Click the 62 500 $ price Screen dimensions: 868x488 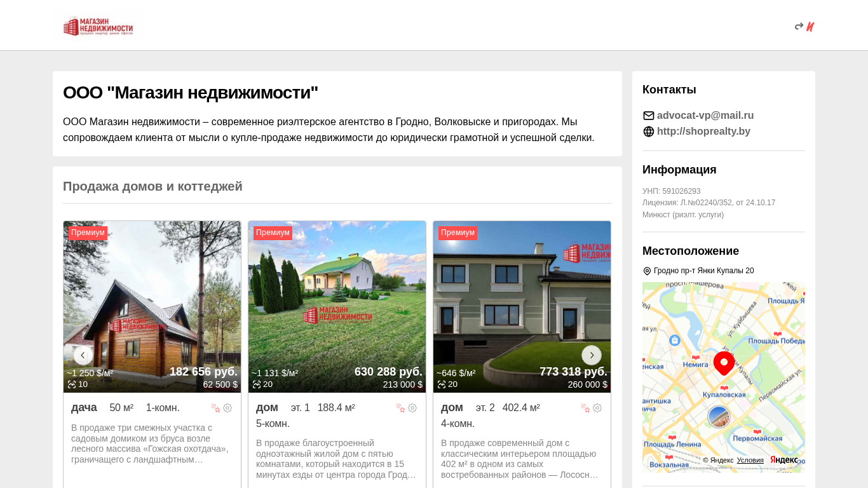(220, 384)
